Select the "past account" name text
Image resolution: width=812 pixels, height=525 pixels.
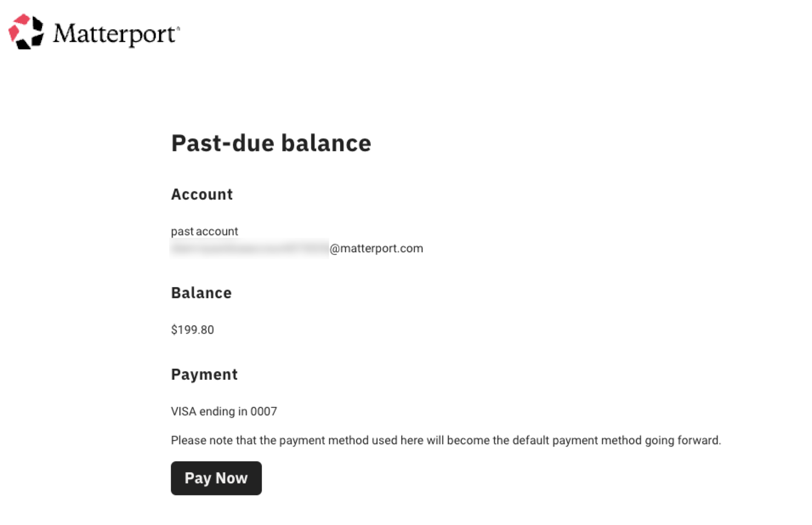[204, 231]
